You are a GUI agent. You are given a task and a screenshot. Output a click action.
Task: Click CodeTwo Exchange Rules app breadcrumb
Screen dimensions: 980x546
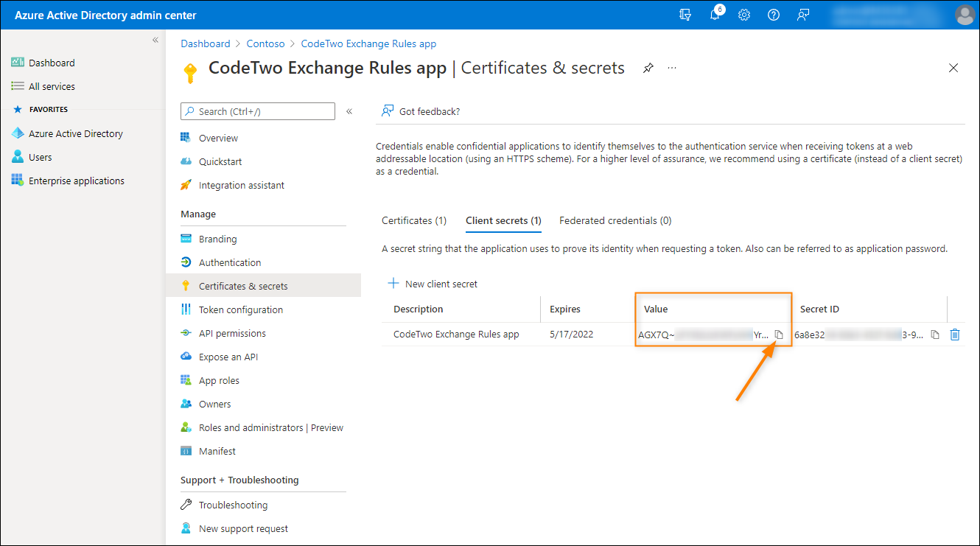[368, 43]
